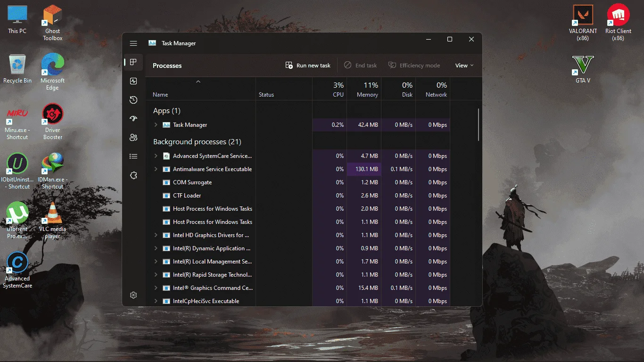644x362 pixels.
Task: Expand Intel HD Graphics Drivers row
Action: point(156,235)
